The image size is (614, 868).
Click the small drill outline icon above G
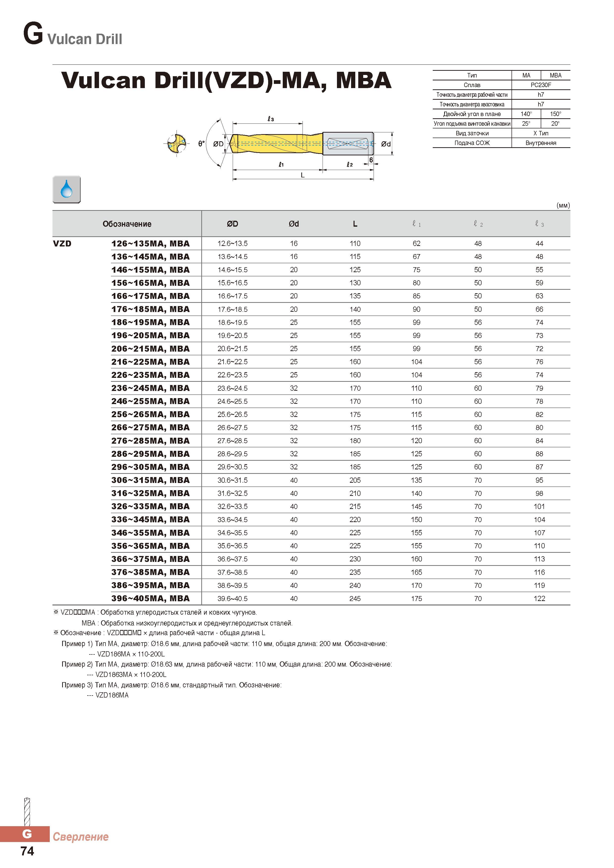27,811
